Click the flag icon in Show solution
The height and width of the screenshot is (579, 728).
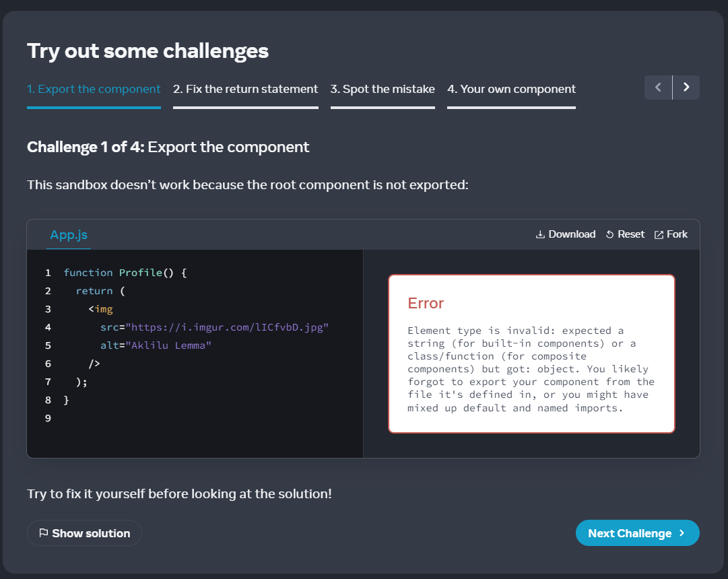[44, 533]
